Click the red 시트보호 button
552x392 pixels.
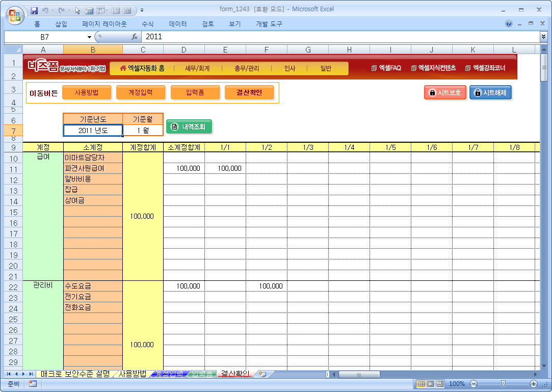tap(445, 93)
